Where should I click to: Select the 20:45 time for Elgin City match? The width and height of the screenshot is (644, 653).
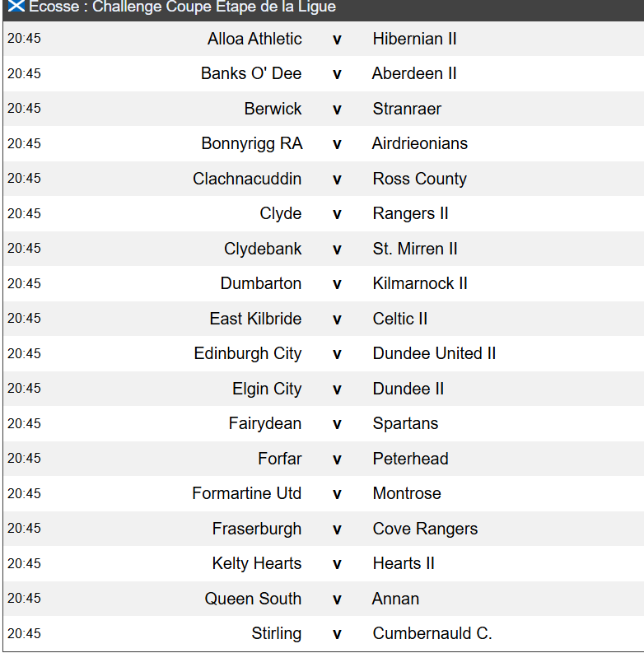(24, 388)
